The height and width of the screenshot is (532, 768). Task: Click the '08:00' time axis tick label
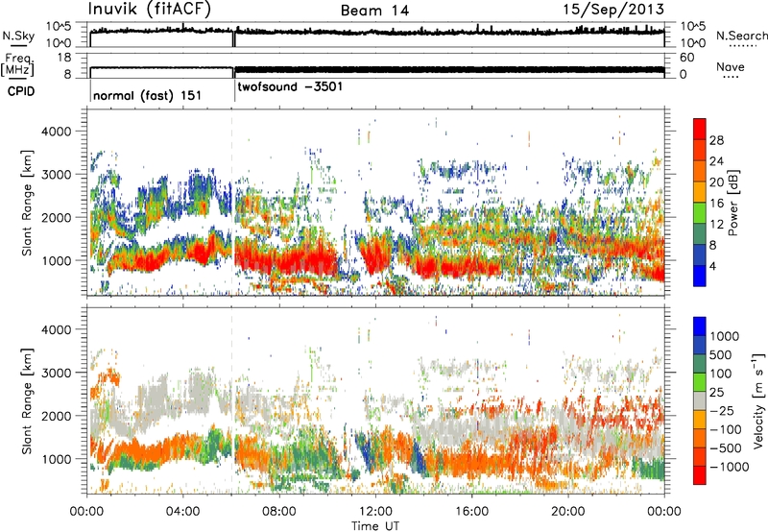pos(279,512)
